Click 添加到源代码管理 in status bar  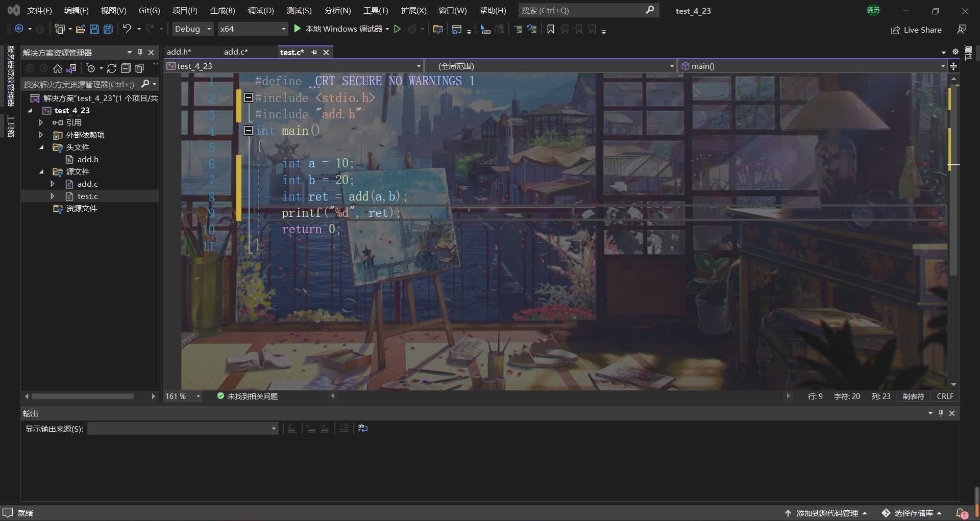(826, 513)
